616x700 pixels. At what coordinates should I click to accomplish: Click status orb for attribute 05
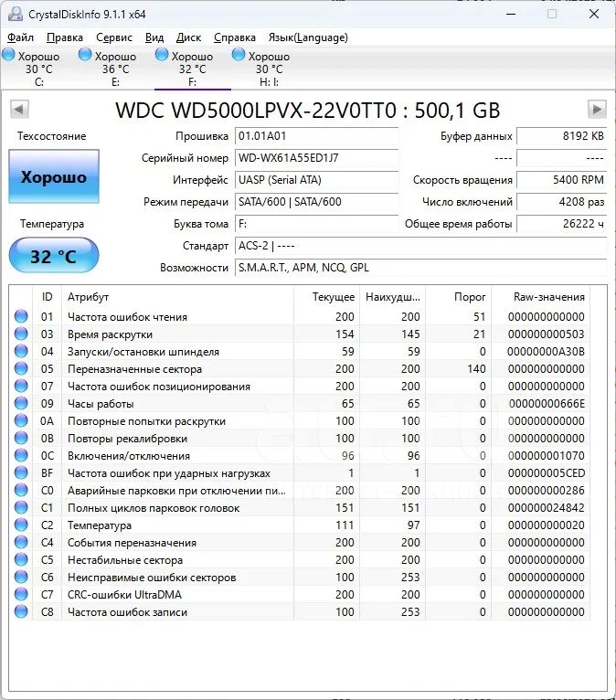click(x=21, y=369)
